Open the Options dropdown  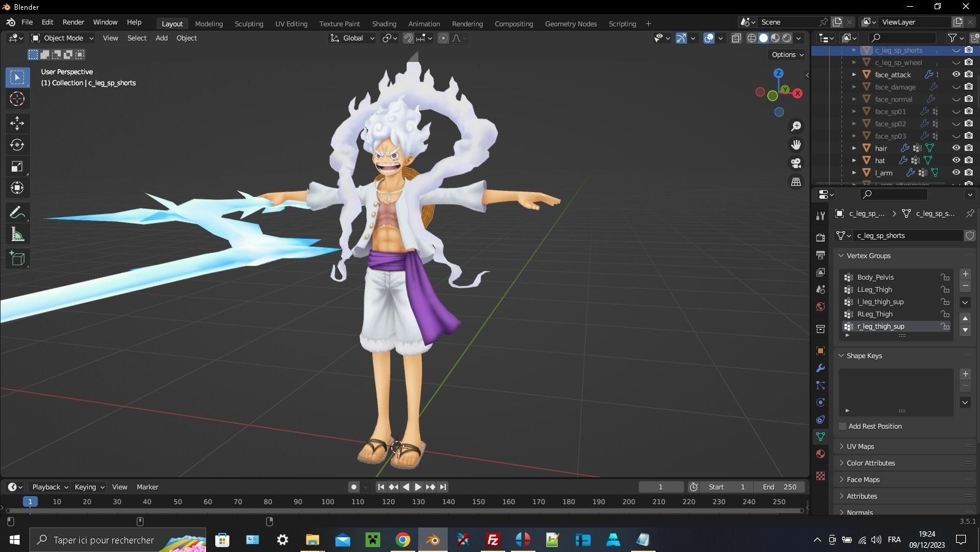[x=788, y=55]
